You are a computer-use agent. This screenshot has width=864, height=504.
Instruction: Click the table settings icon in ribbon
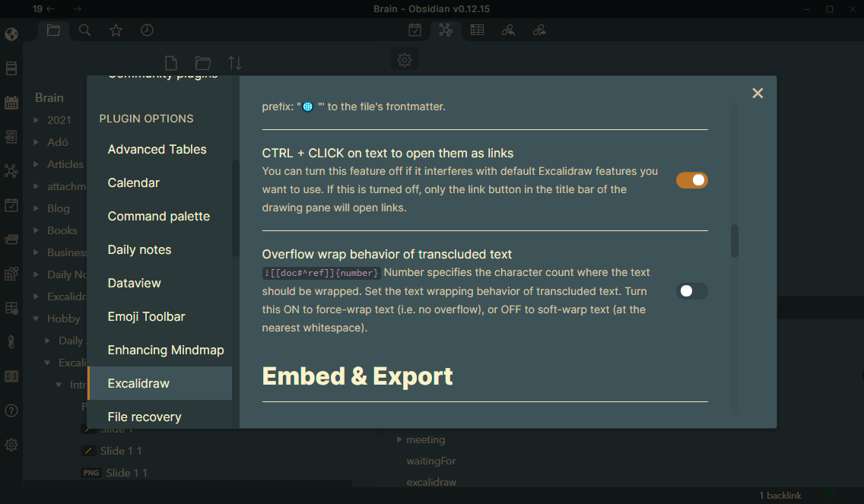coord(11,308)
